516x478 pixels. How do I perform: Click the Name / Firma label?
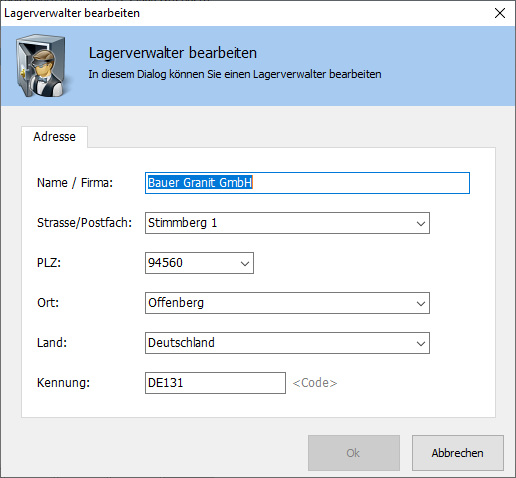[x=75, y=183]
